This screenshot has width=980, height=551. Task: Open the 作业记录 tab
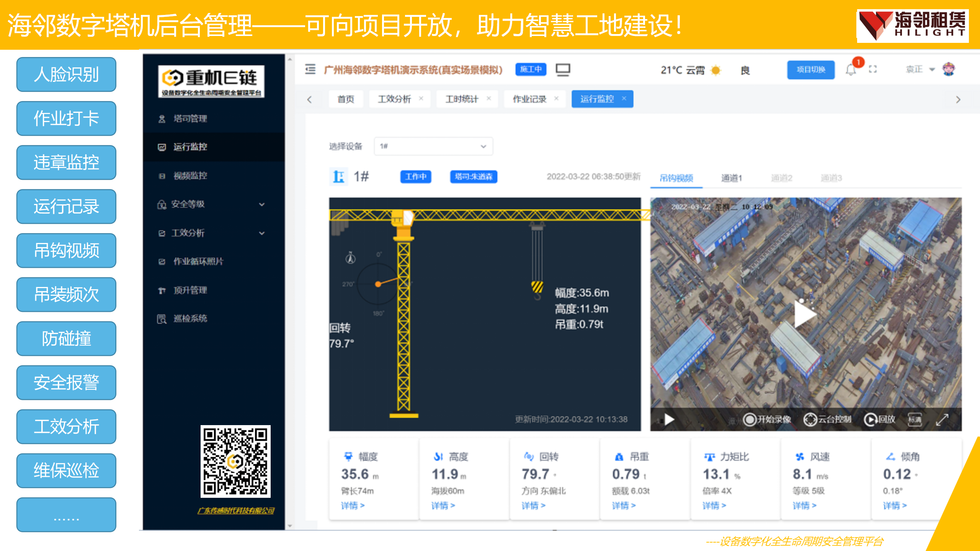pos(529,99)
